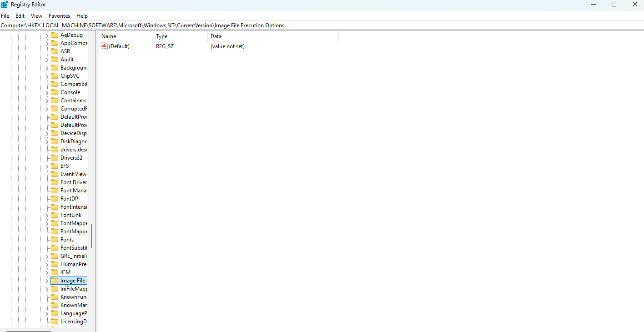Select the Fonts key folder icon
Image resolution: width=644 pixels, height=332 pixels.
55,240
